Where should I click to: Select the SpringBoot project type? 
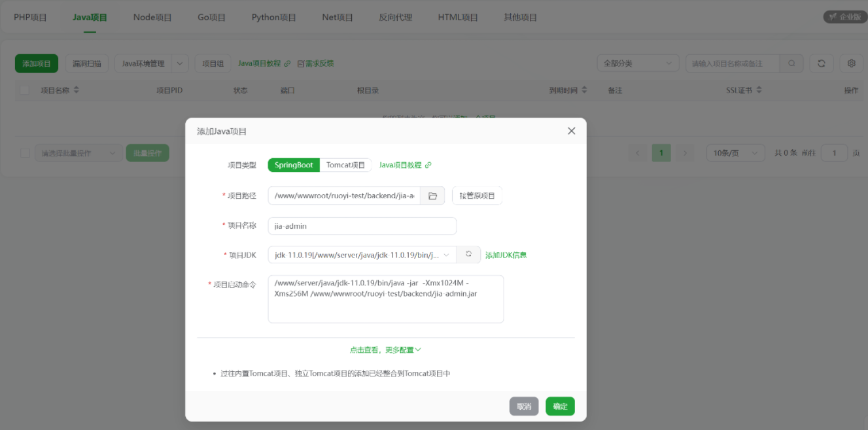coord(294,165)
